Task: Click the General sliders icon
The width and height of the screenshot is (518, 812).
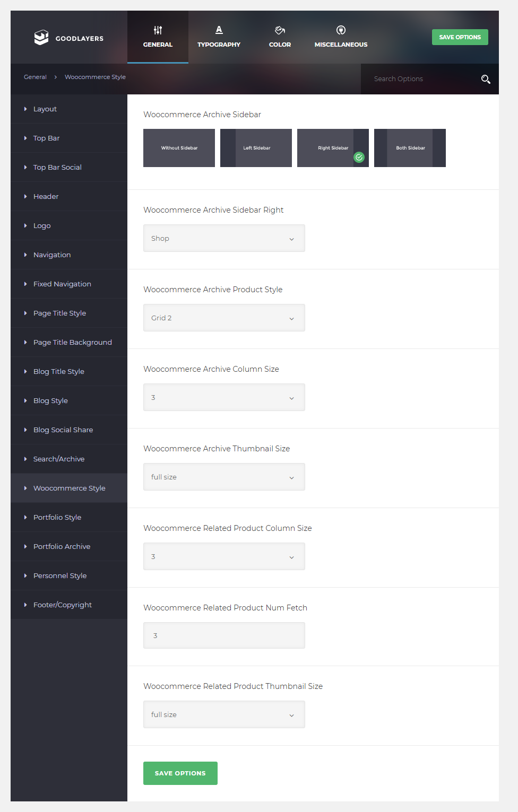Action: (x=158, y=30)
